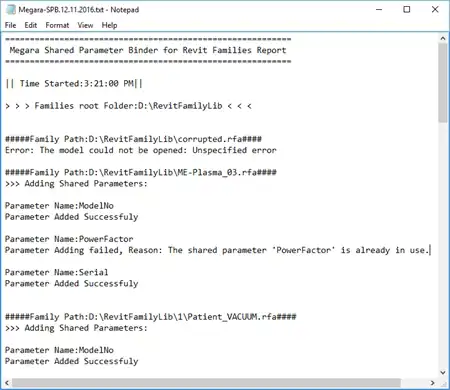Click the horizontal scrollbar thumb

[206, 383]
